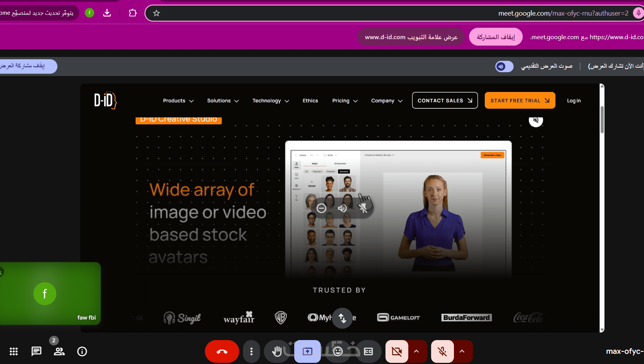This screenshot has height=364, width=644.
Task: Open the Ethics page
Action: pos(310,101)
